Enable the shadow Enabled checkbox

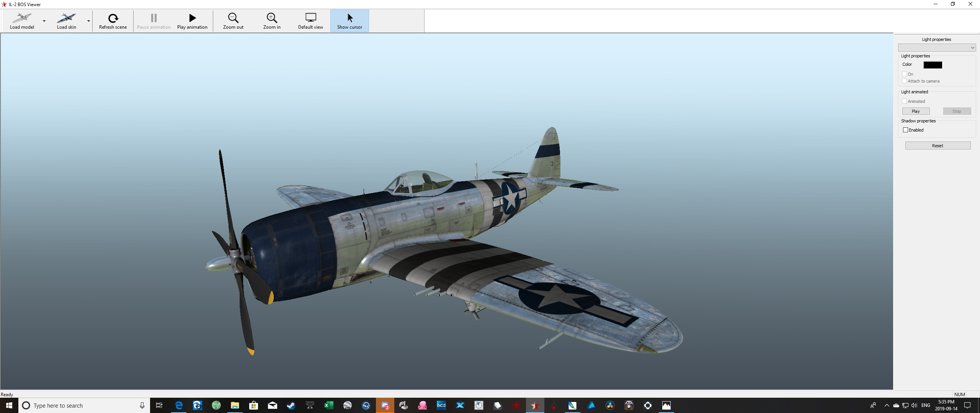coord(905,130)
